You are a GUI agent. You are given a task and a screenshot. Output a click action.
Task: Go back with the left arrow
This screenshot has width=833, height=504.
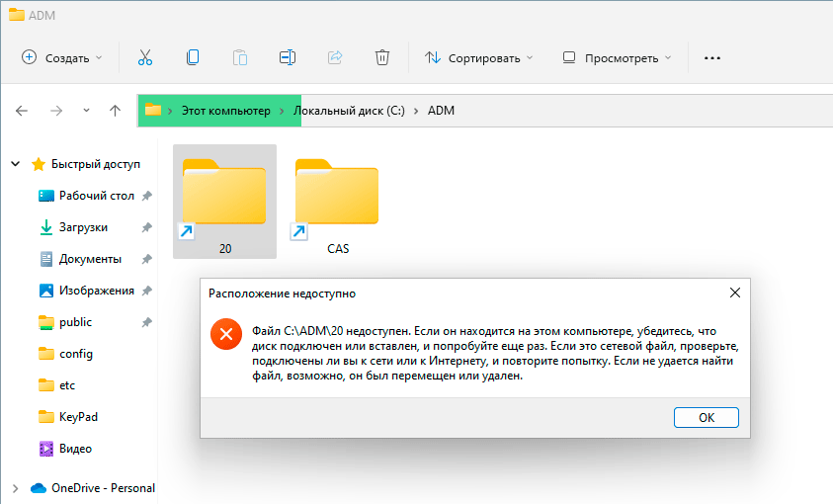point(22,111)
